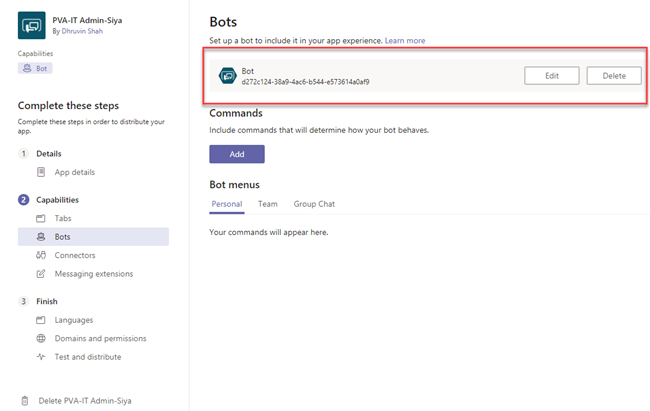Switch to the Team bot menu tab
The image size is (650, 411).
click(268, 204)
